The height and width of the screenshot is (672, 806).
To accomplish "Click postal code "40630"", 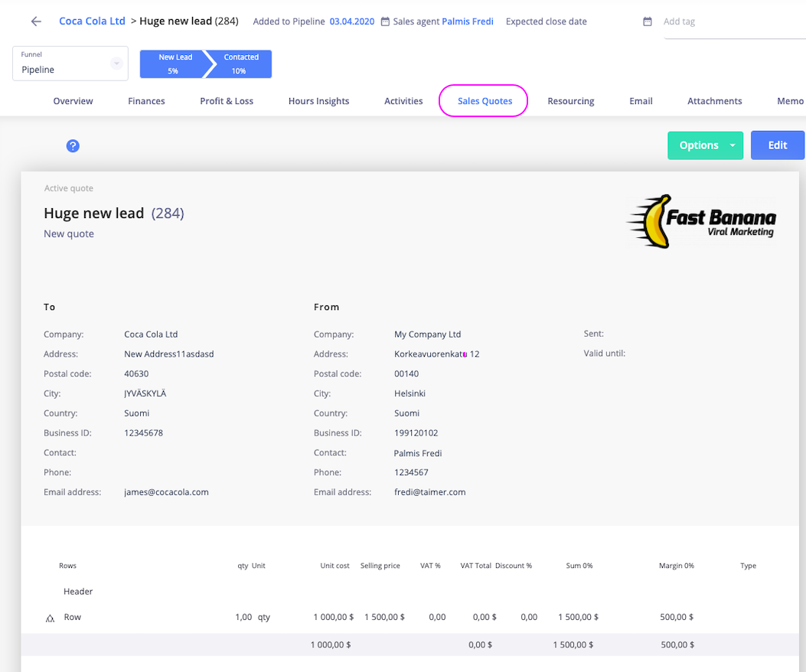I will pyautogui.click(x=136, y=374).
